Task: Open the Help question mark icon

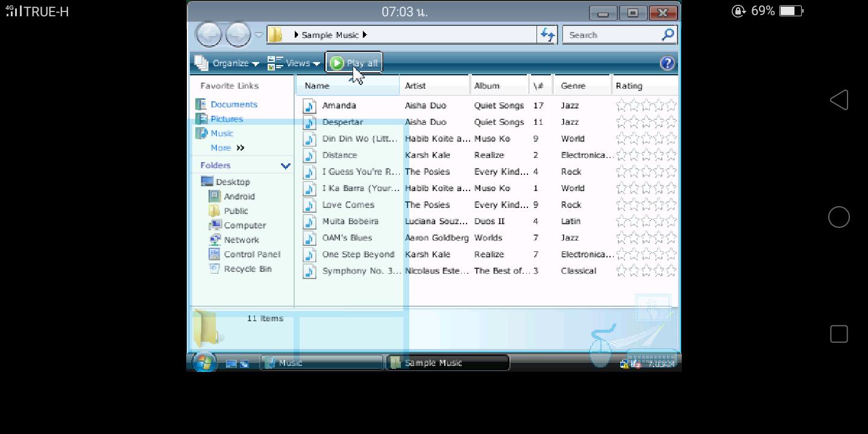Action: pyautogui.click(x=667, y=63)
